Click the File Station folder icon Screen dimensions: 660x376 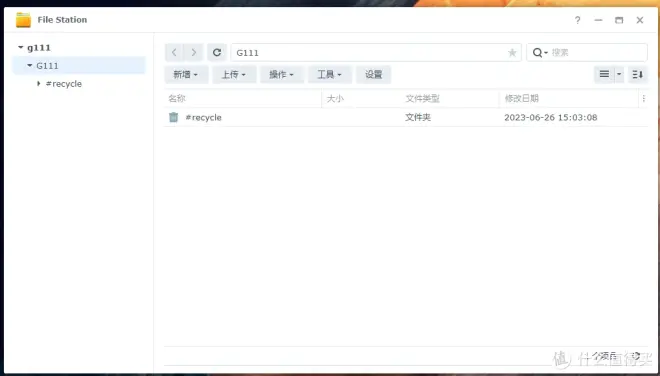[x=23, y=20]
